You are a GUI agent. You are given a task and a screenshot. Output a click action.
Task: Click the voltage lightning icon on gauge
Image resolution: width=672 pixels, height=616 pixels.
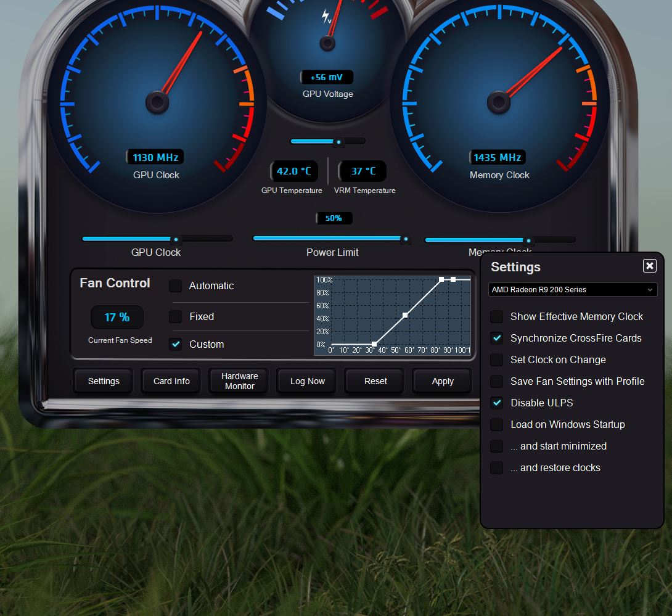326,16
